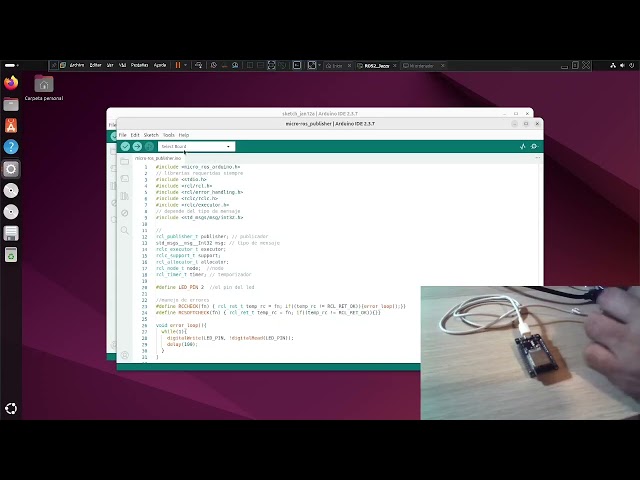This screenshot has height=480, width=640.
Task: Open the Sketch menu
Action: 151,135
